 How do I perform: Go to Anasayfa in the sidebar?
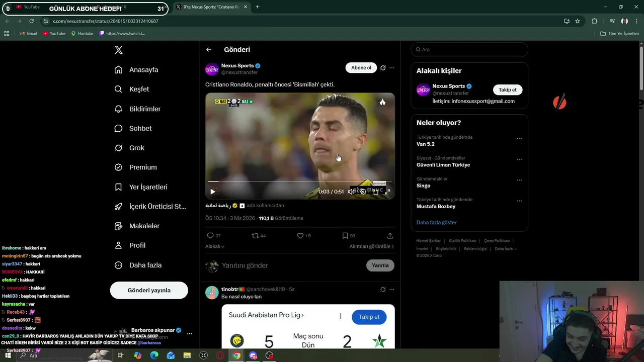coord(136,70)
